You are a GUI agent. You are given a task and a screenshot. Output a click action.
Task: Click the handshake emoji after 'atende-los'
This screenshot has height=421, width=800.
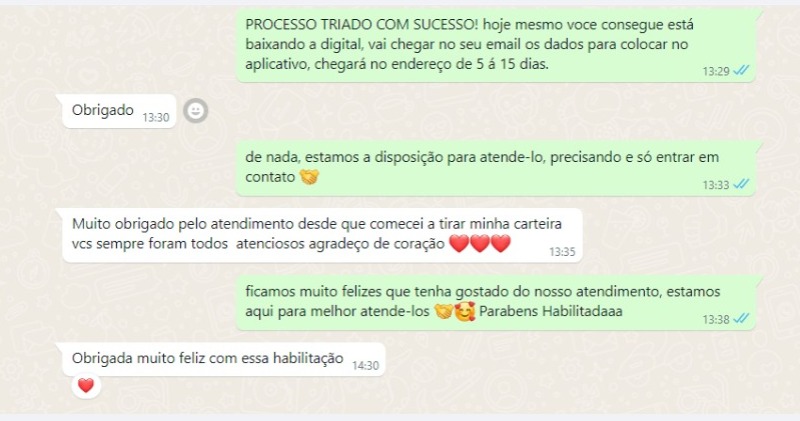coord(443,311)
